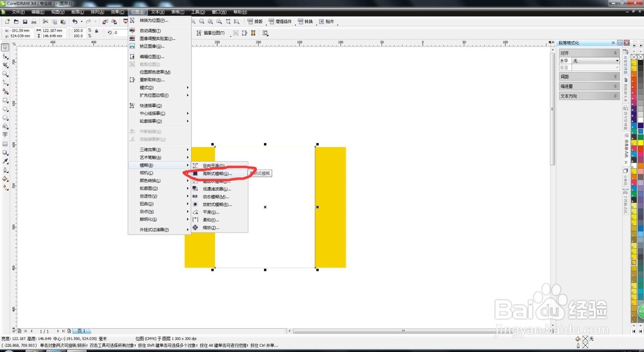
Task: Choose 定向平滑 in blur submenu
Action: pos(220,166)
